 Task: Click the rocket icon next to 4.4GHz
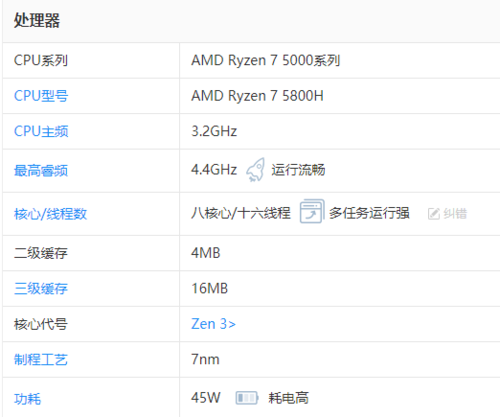pyautogui.click(x=256, y=170)
